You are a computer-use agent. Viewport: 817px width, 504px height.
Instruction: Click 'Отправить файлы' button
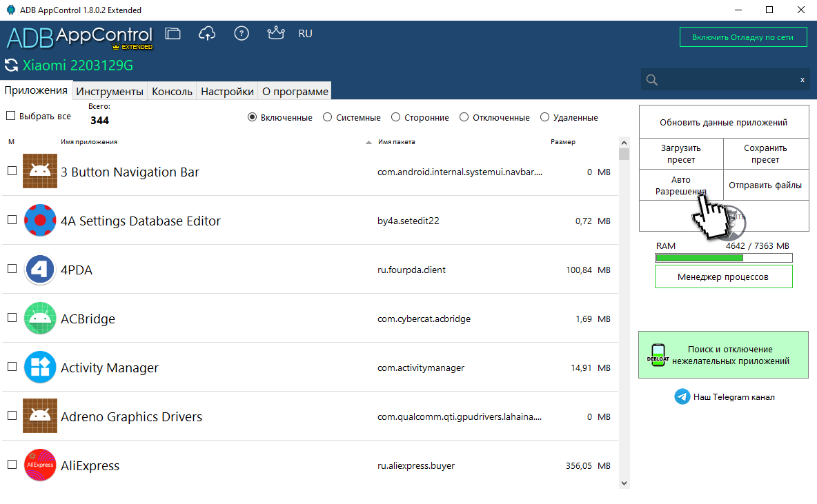tap(765, 185)
